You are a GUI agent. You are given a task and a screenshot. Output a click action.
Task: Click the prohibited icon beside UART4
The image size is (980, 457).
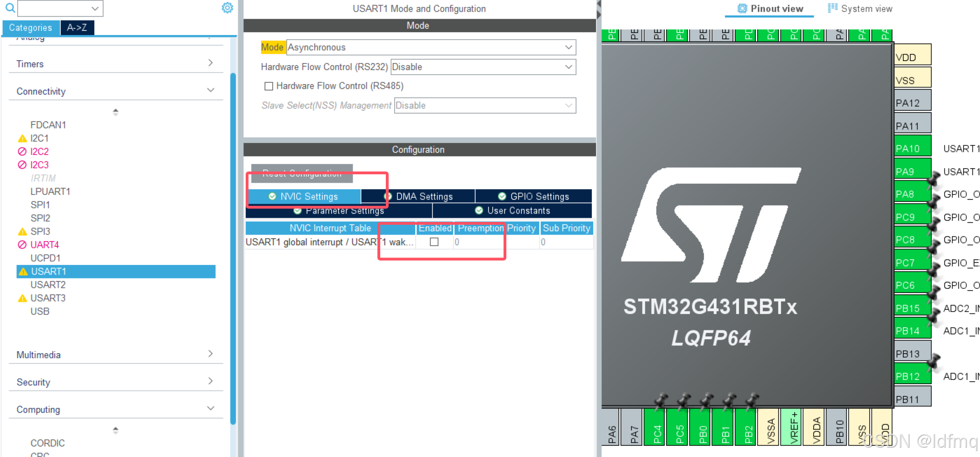pyautogui.click(x=22, y=244)
